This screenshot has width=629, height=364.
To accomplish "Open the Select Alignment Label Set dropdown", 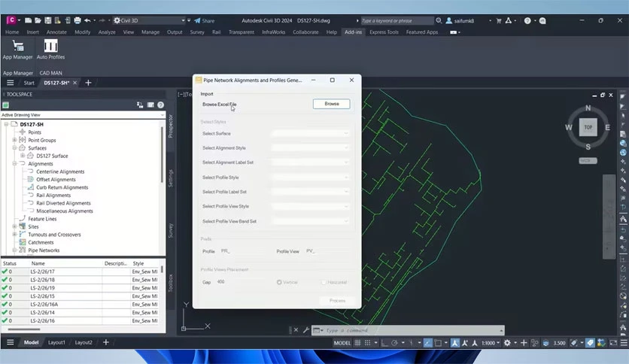I will coord(310,162).
